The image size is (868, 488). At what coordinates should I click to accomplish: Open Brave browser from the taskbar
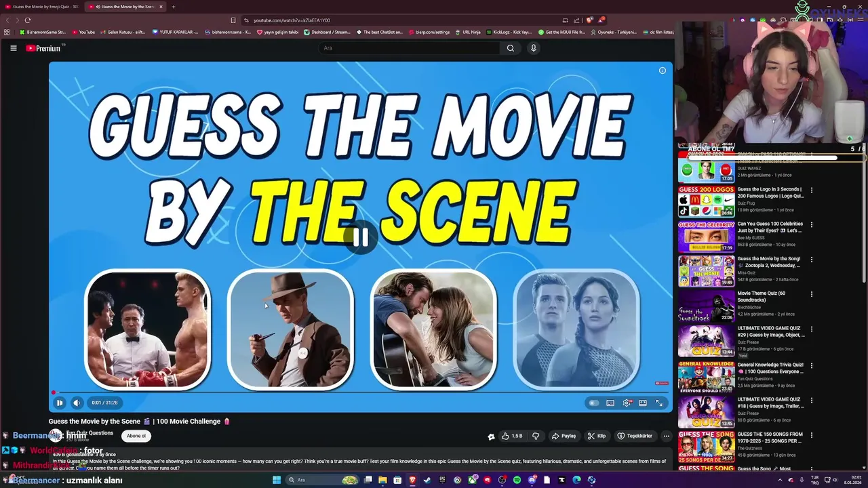tap(413, 480)
